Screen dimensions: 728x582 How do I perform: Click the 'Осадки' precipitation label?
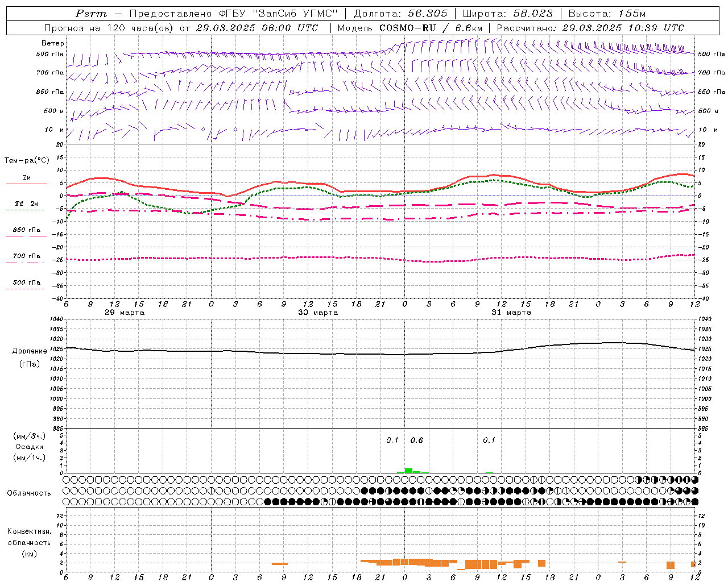[30, 447]
